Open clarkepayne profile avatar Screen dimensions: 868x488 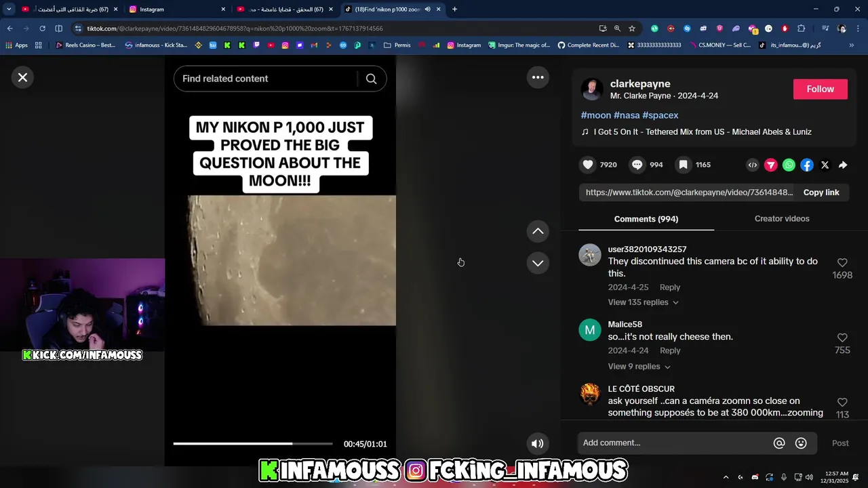(592, 89)
